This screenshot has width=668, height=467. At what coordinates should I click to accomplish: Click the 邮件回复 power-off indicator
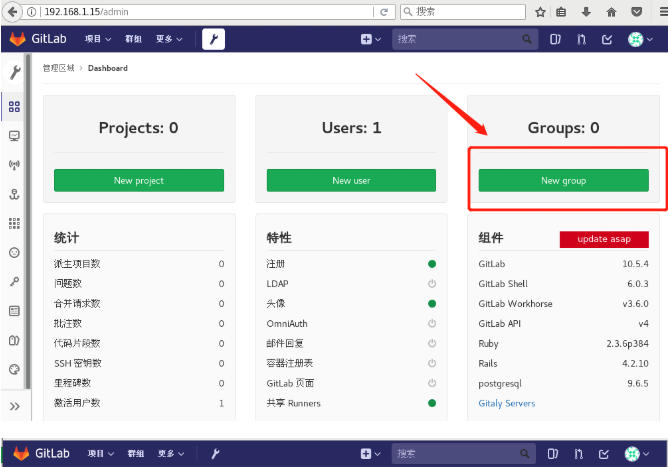click(432, 343)
